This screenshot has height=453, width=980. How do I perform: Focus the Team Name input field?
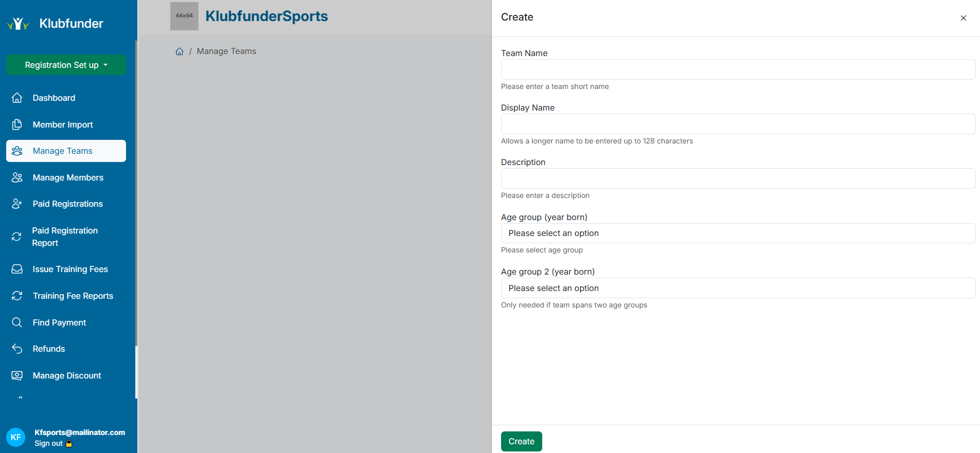pos(738,69)
